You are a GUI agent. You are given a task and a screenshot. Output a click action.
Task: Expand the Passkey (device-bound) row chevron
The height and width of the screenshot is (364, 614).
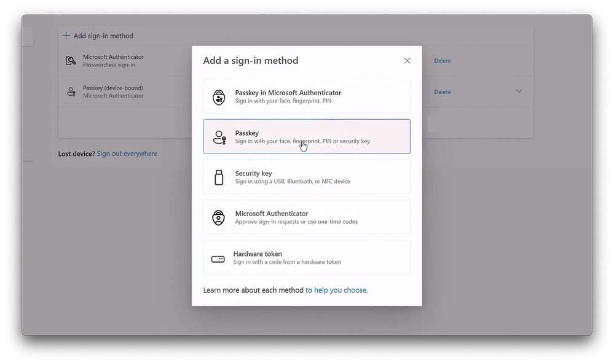[519, 91]
